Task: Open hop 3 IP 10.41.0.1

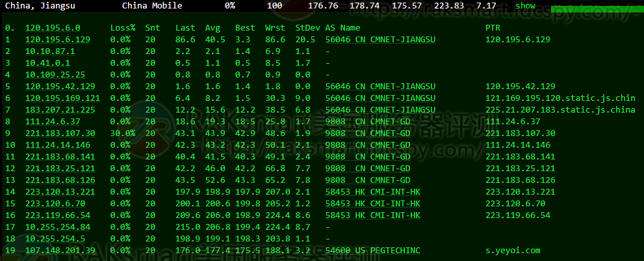Action: click(47, 63)
